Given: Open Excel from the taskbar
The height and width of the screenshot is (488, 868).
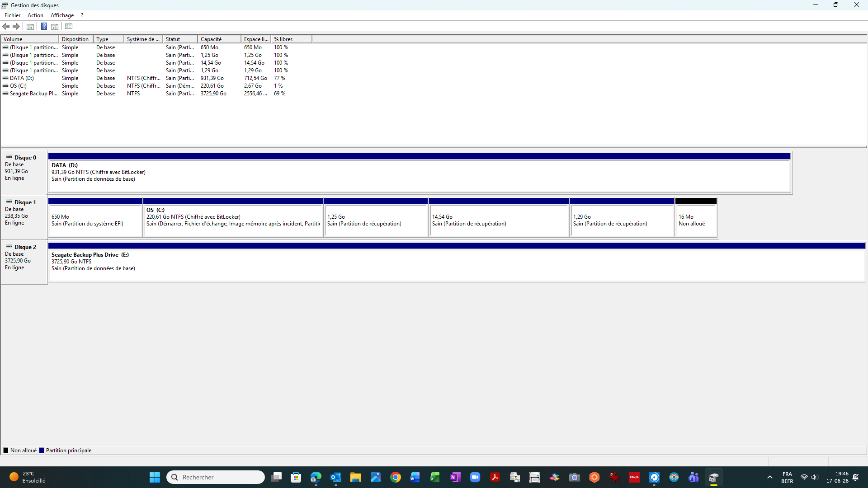Looking at the screenshot, I should pos(435,477).
